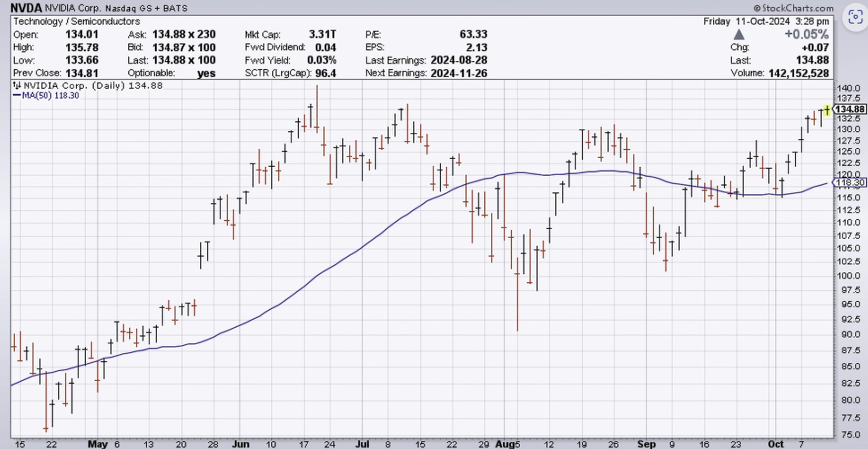
Task: Click the Volume value 142,152,528
Action: (x=798, y=73)
